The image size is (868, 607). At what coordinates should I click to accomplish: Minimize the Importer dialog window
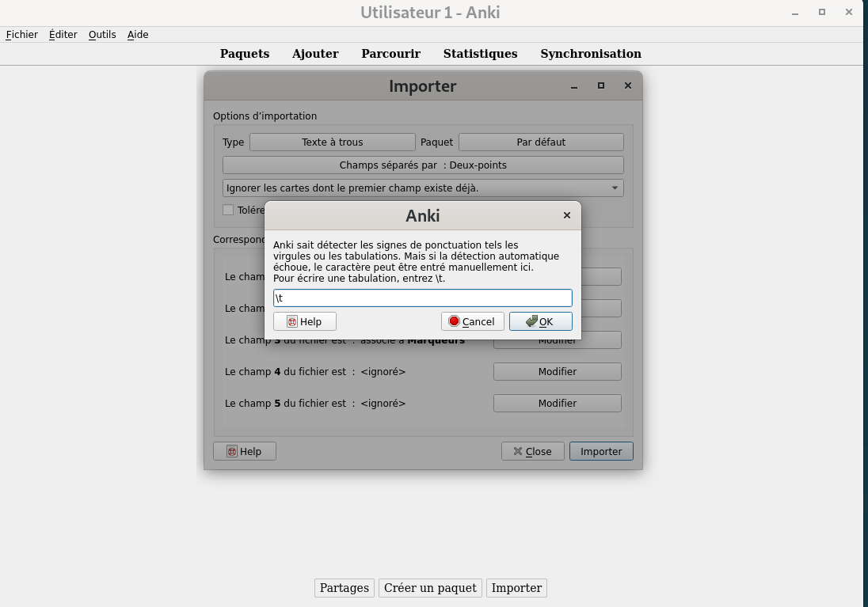tap(574, 85)
